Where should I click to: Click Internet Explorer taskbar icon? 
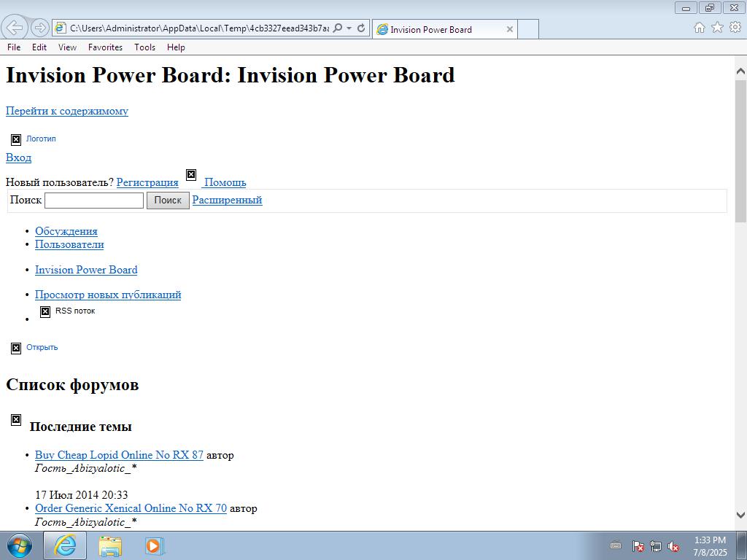point(65,545)
